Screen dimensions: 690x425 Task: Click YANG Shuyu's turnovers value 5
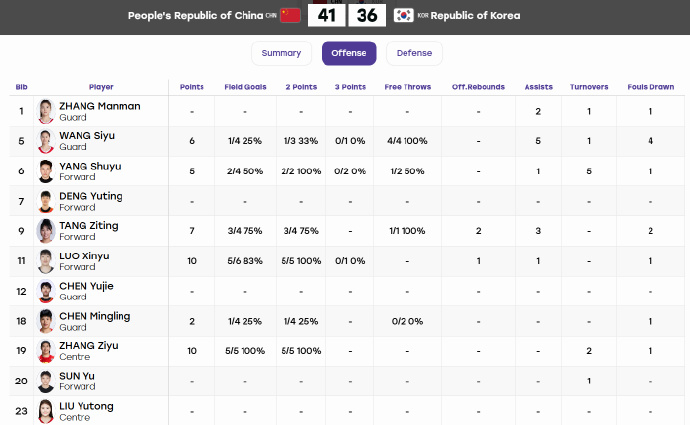coord(589,171)
